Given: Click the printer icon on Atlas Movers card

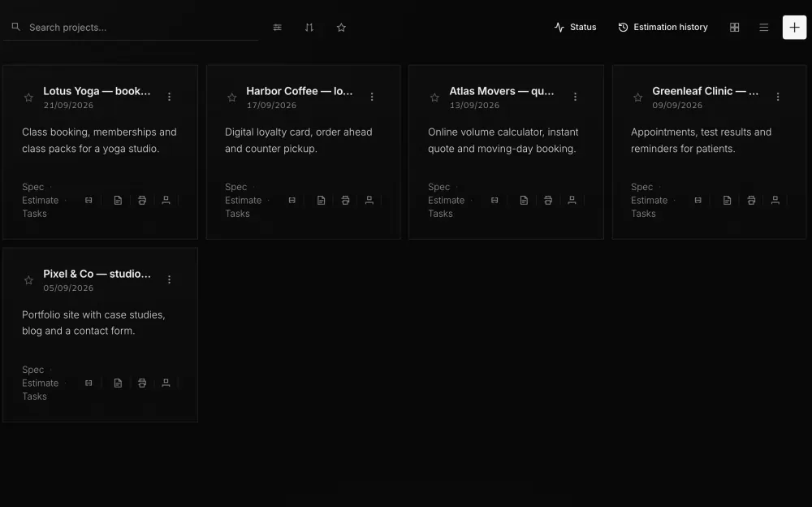Looking at the screenshot, I should tap(548, 200).
